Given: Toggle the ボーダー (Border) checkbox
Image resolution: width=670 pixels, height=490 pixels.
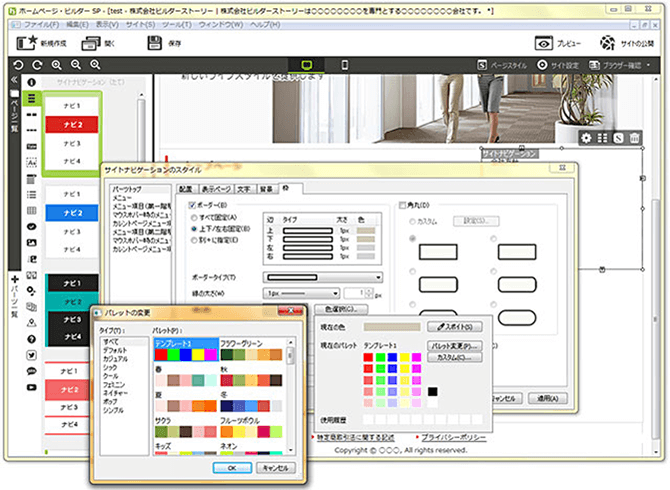Looking at the screenshot, I should point(193,204).
